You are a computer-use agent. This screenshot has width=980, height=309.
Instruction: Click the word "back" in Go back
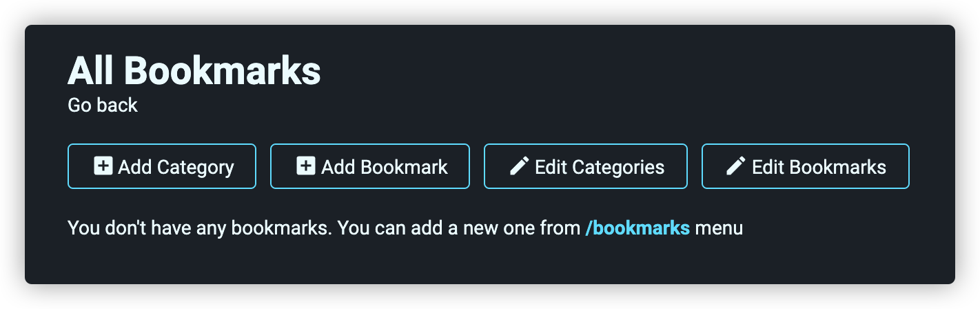pos(117,105)
